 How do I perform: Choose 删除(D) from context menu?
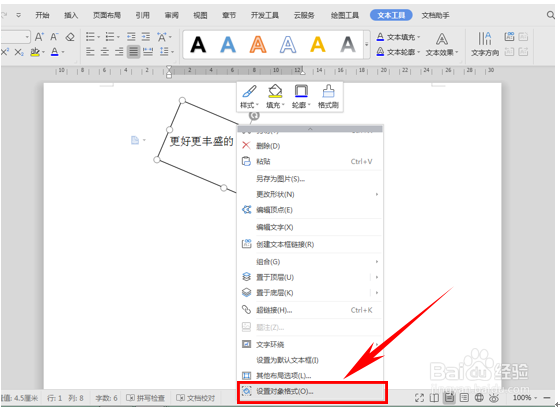(x=310, y=146)
